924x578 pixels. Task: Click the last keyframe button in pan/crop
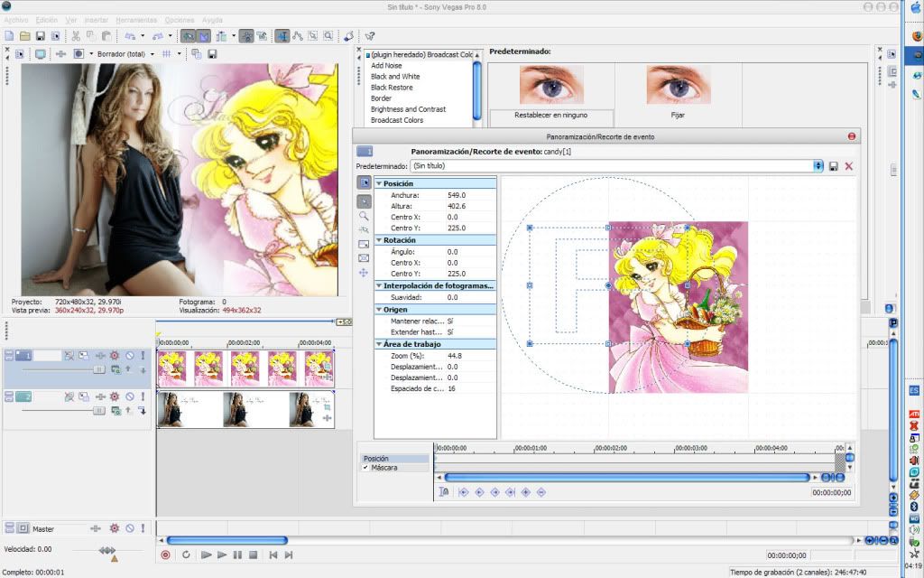point(511,492)
